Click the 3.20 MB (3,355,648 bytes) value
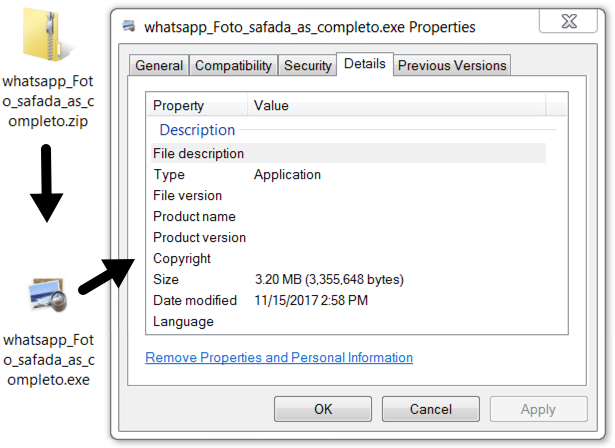The width and height of the screenshot is (615, 448). pyautogui.click(x=329, y=279)
